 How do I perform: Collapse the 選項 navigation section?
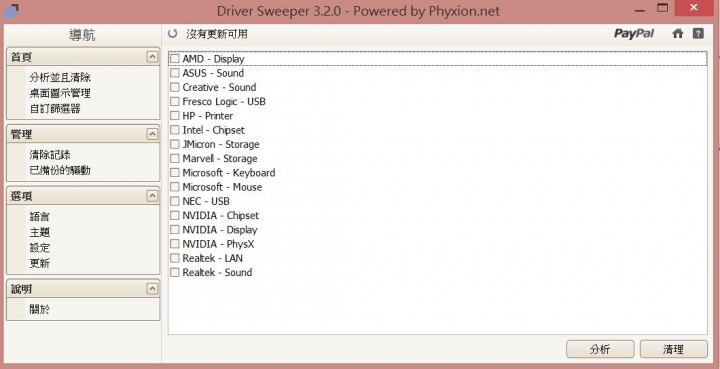coord(152,196)
